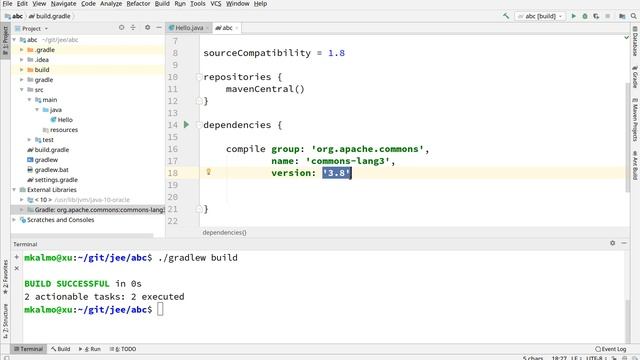The height and width of the screenshot is (360, 640).
Task: Open Project panel settings gear
Action: pyautogui.click(x=147, y=28)
